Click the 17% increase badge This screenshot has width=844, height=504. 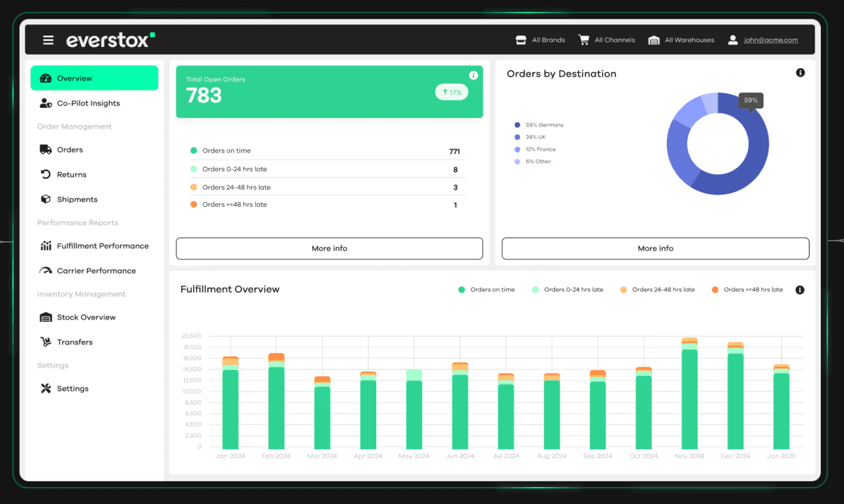point(451,92)
